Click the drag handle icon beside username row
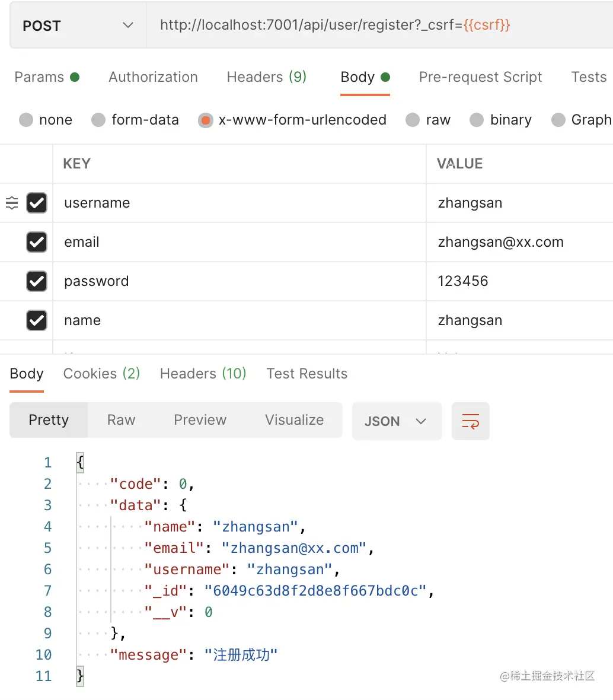 tap(12, 203)
